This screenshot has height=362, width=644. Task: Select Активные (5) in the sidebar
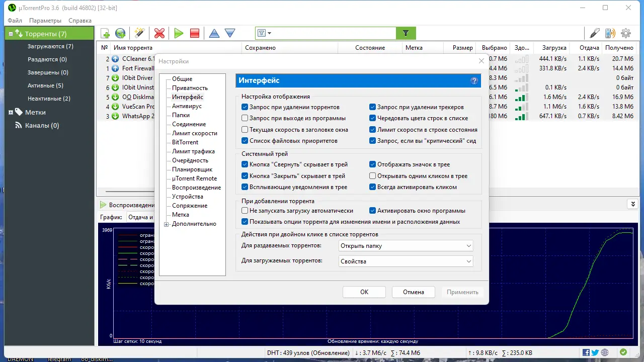[45, 85]
